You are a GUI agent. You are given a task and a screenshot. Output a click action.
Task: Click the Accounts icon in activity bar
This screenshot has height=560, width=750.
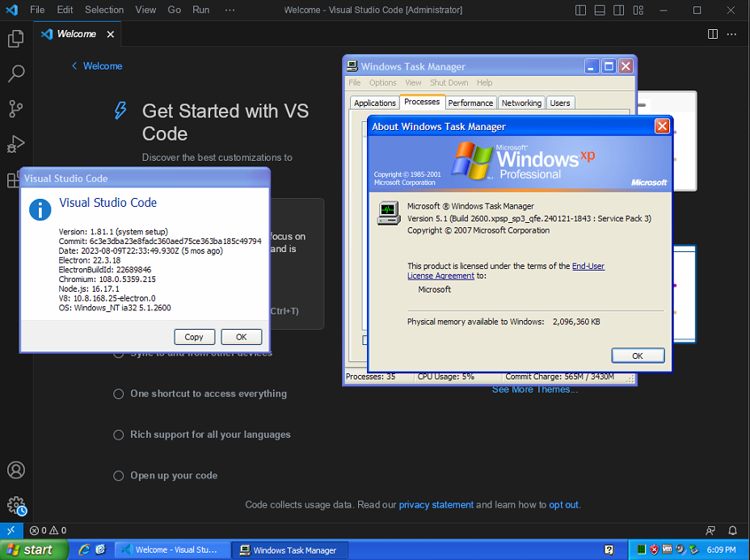pyautogui.click(x=15, y=470)
